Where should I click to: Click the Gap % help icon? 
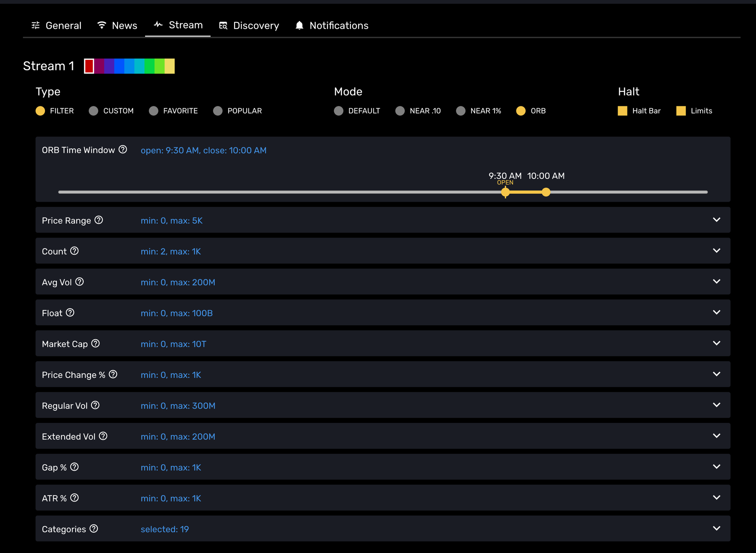coord(74,467)
